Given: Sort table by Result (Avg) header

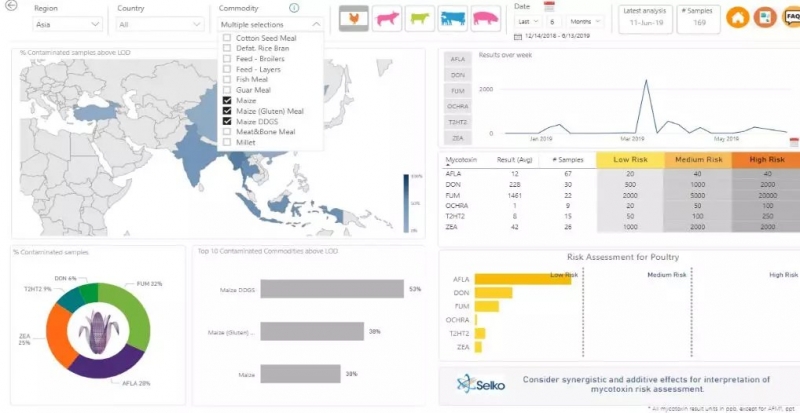Looking at the screenshot, I should click(x=514, y=160).
